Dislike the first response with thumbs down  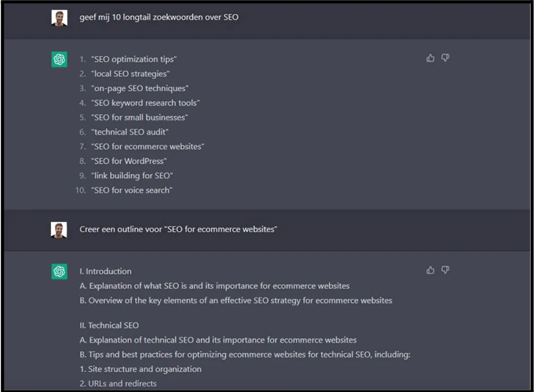click(445, 58)
